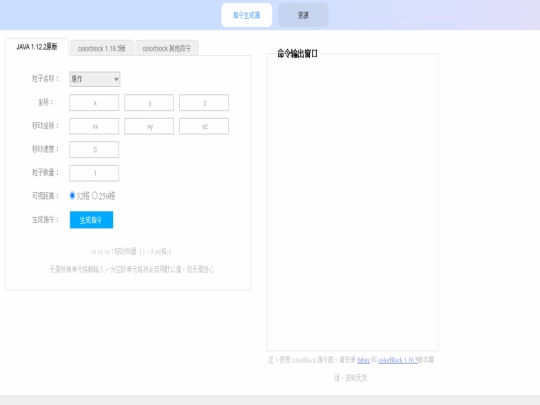Focus the x coordinate input field
Viewport: 540px width, 405px height.
[x=94, y=103]
